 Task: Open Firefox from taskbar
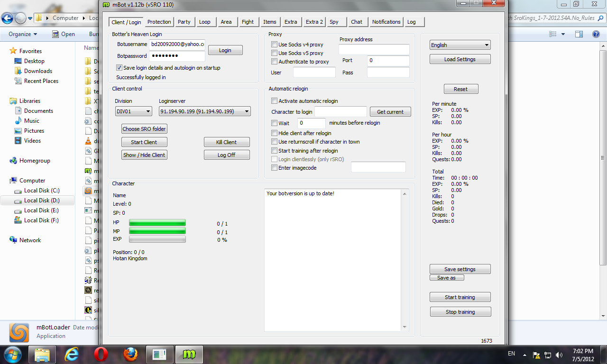point(130,354)
